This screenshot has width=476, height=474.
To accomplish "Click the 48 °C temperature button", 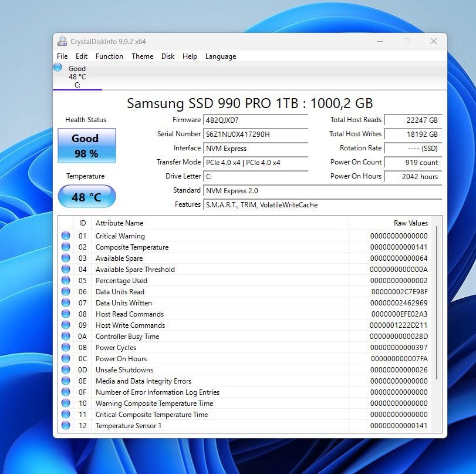I will [87, 197].
